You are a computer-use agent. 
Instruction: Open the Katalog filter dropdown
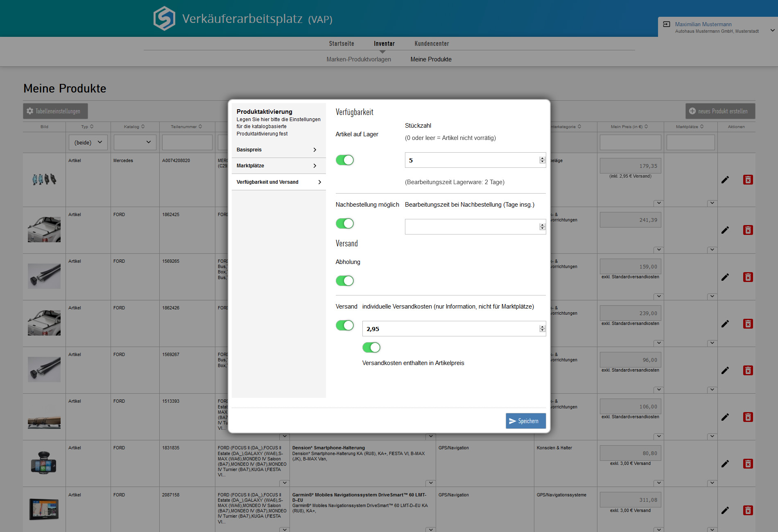(x=135, y=142)
